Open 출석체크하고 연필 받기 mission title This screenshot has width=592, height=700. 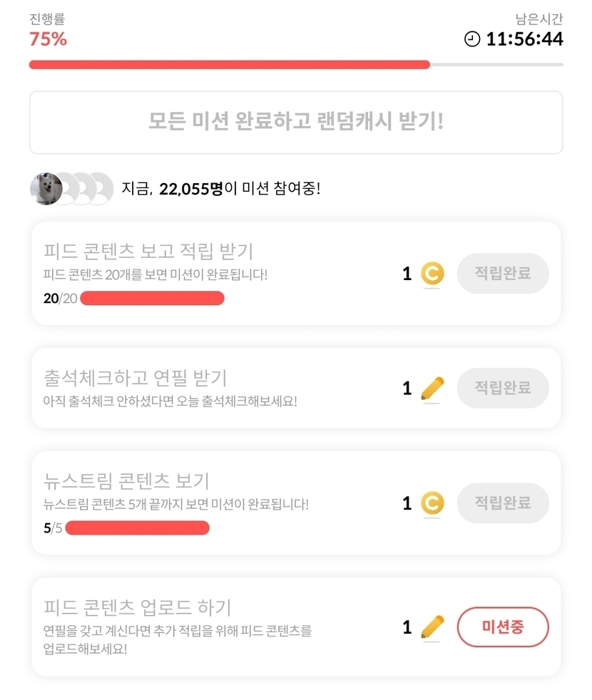[135, 377]
